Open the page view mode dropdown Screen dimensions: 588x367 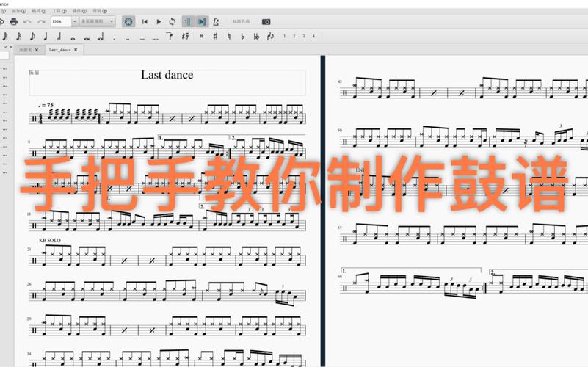click(x=98, y=22)
